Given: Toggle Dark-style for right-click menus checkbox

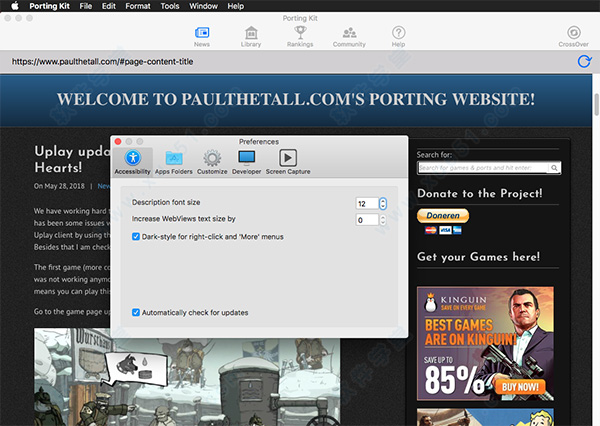Looking at the screenshot, I should 136,237.
